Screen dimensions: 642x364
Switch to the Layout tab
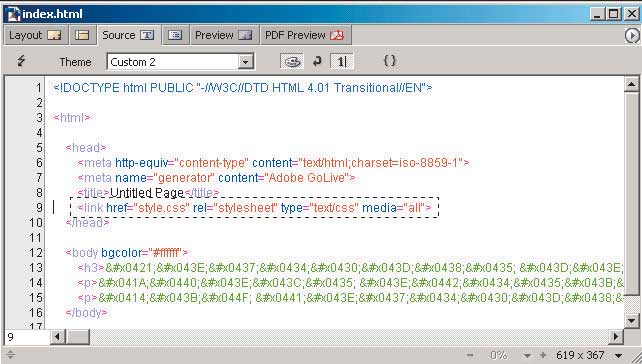(x=35, y=35)
